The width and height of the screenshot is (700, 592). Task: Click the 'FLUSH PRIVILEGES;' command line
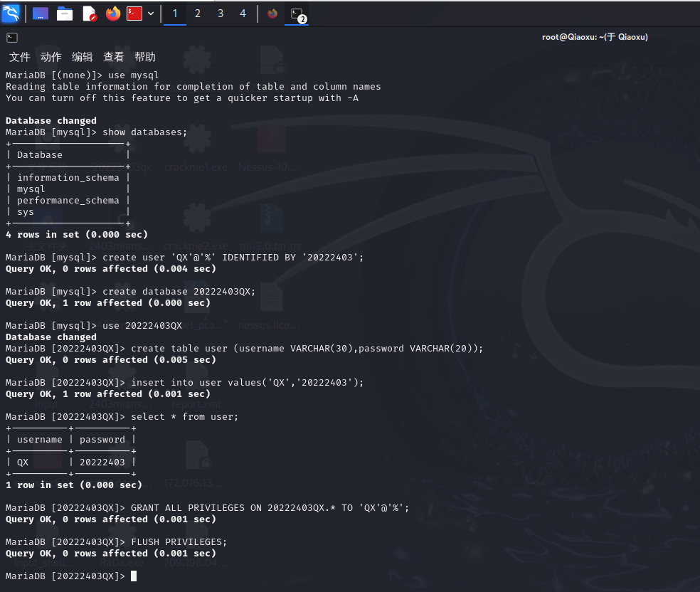point(116,542)
